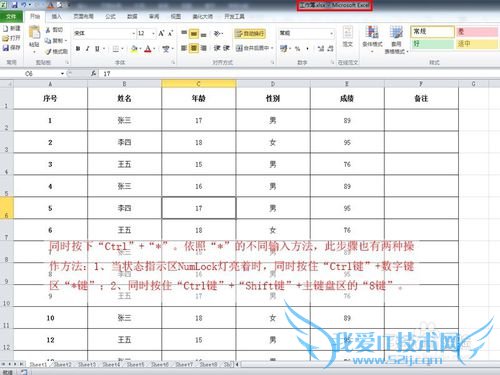Click the last sheet navigation arrow
The image size is (500, 375).
(21, 365)
